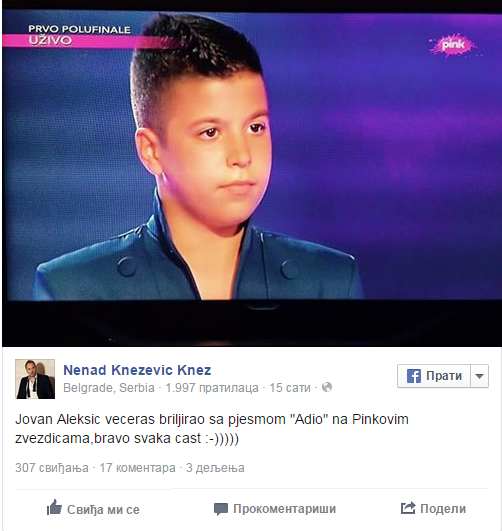Image resolution: width=502 pixels, height=531 pixels.
Task: Open the 15 сати post timestamp
Action: (290, 387)
